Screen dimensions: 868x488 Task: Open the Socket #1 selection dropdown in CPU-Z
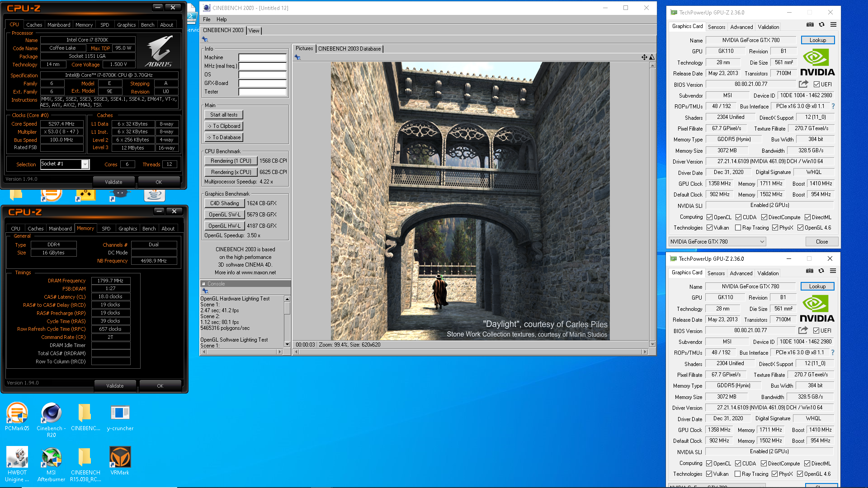85,164
